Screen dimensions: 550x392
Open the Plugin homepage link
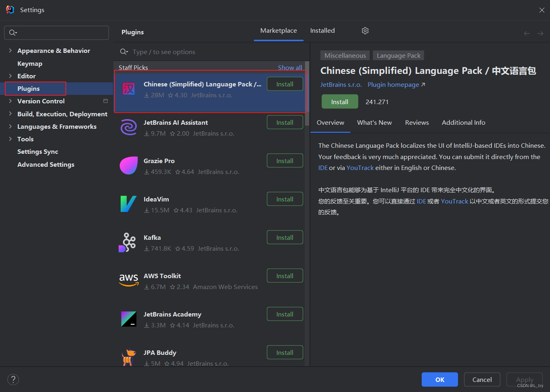pyautogui.click(x=396, y=85)
